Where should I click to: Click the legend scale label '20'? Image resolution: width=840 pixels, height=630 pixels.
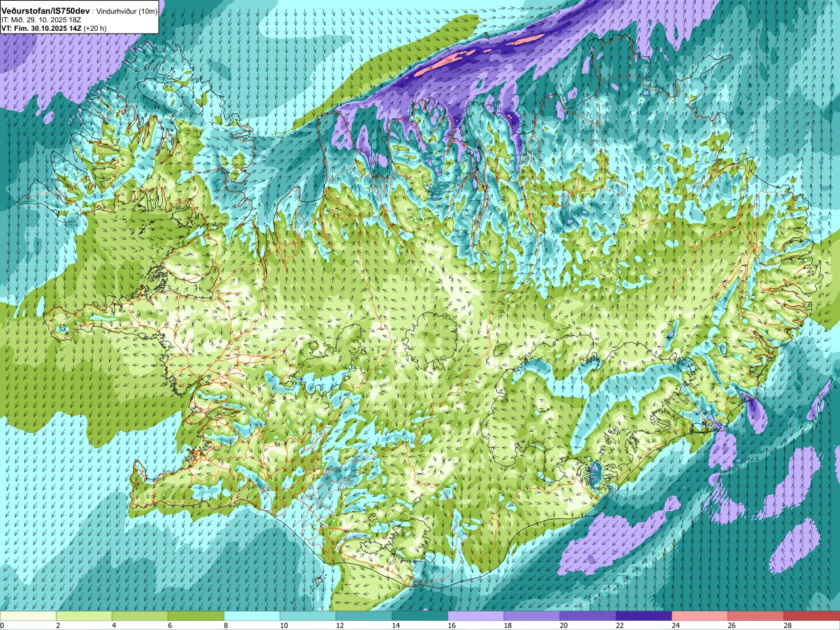[563, 625]
